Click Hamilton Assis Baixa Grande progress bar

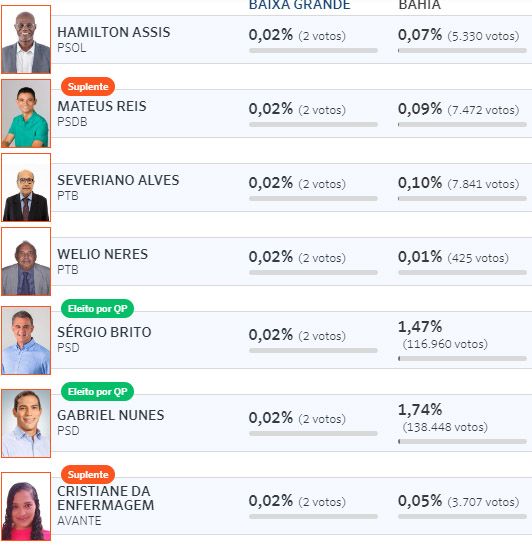[313, 51]
